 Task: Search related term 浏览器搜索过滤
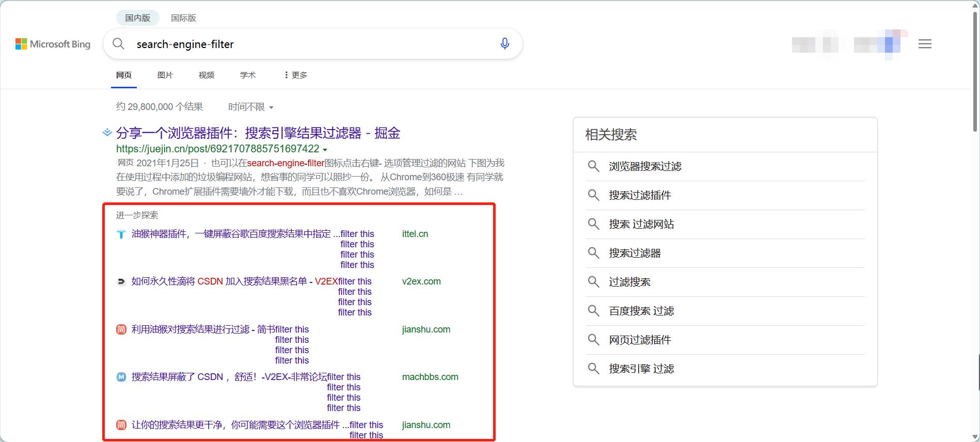(645, 166)
